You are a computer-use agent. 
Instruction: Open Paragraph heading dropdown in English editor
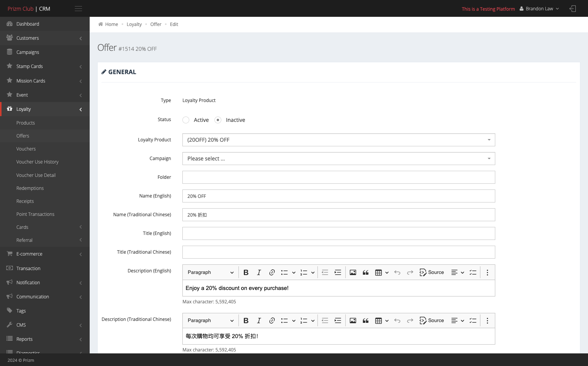pyautogui.click(x=211, y=272)
